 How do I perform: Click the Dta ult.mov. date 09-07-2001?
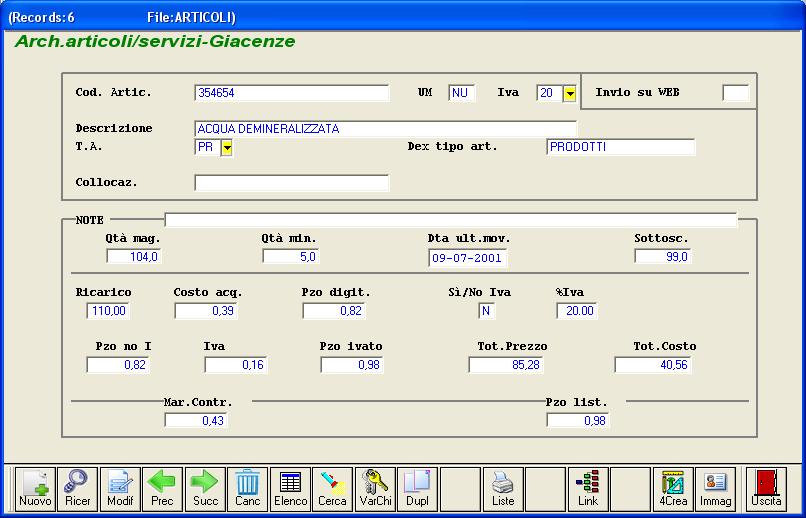pyautogui.click(x=467, y=258)
